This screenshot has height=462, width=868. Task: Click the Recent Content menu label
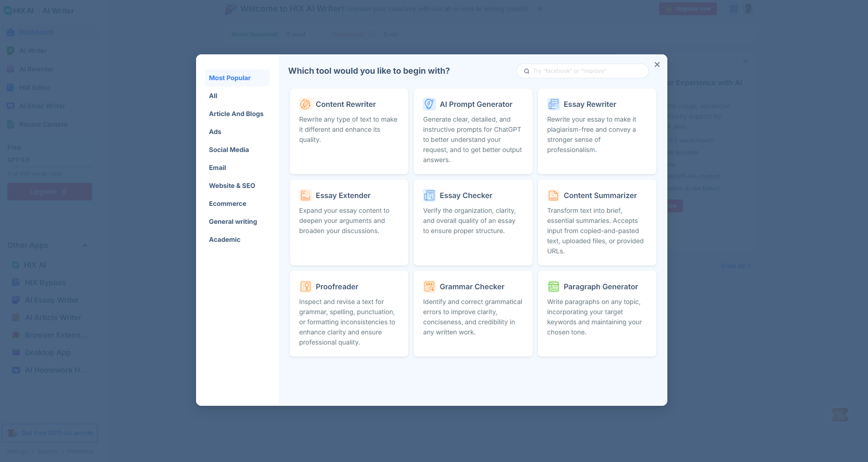coord(43,124)
